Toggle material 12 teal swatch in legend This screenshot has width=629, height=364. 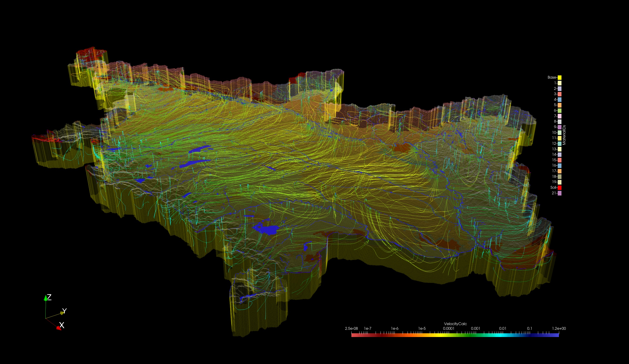pyautogui.click(x=560, y=144)
